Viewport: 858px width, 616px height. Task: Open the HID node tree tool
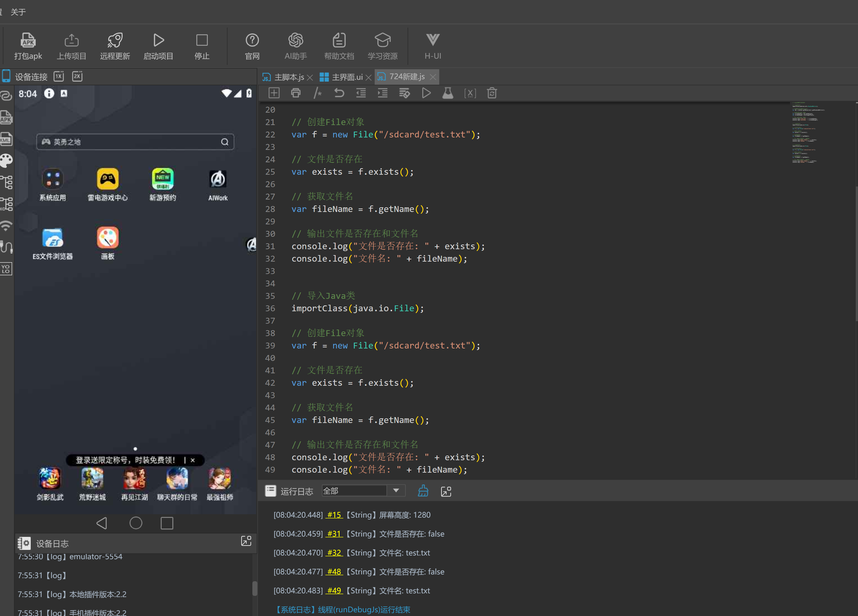coord(7,204)
